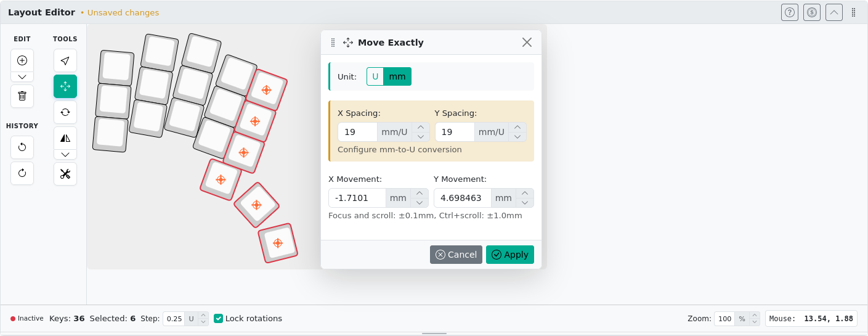Increase the Step value
Viewport: 868px width, 336px height.
[x=203, y=316]
